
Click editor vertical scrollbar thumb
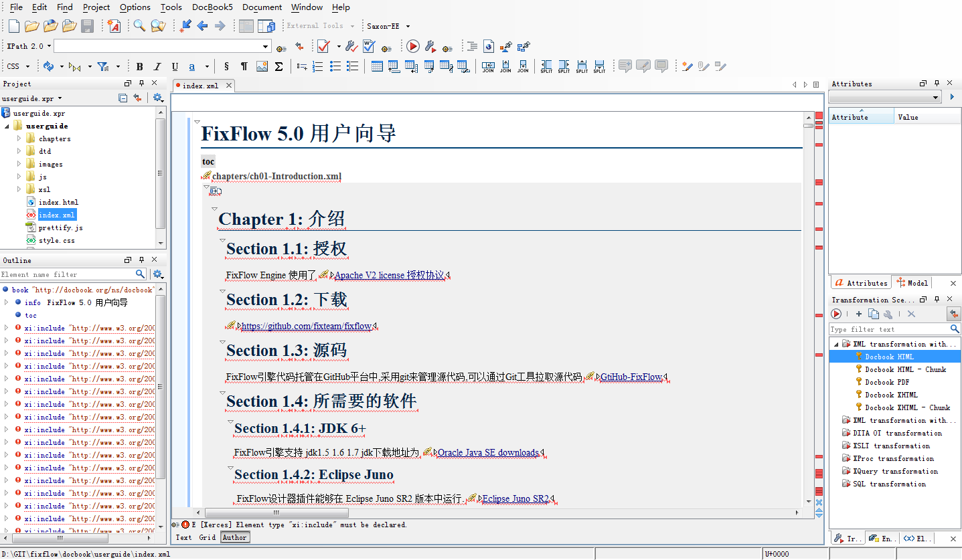coord(809,125)
